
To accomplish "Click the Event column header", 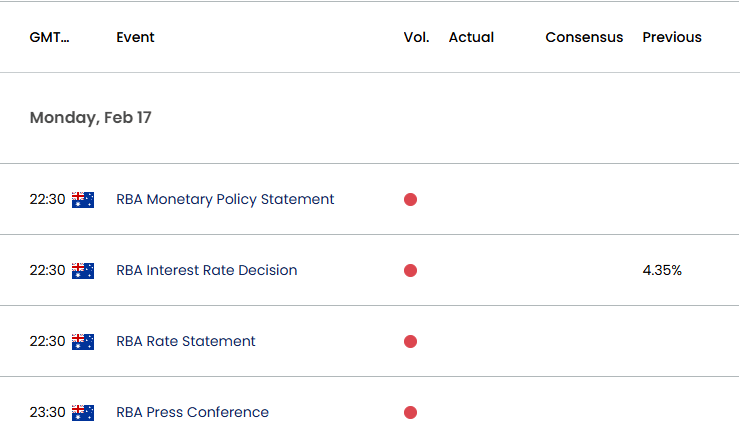I will tap(135, 37).
